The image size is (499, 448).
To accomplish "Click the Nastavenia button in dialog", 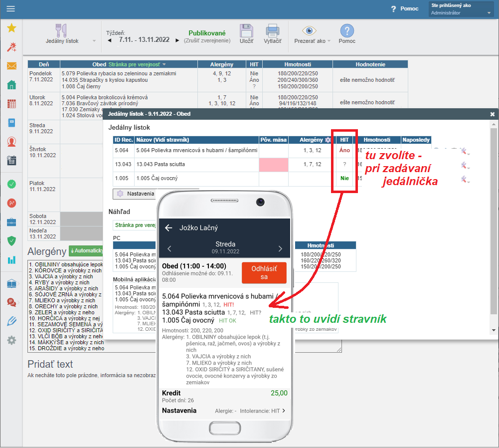I will [135, 194].
